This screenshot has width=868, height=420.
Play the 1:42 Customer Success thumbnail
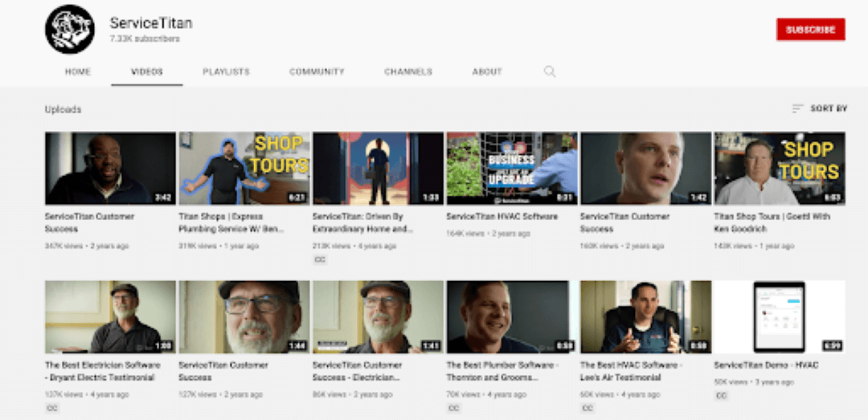click(645, 168)
